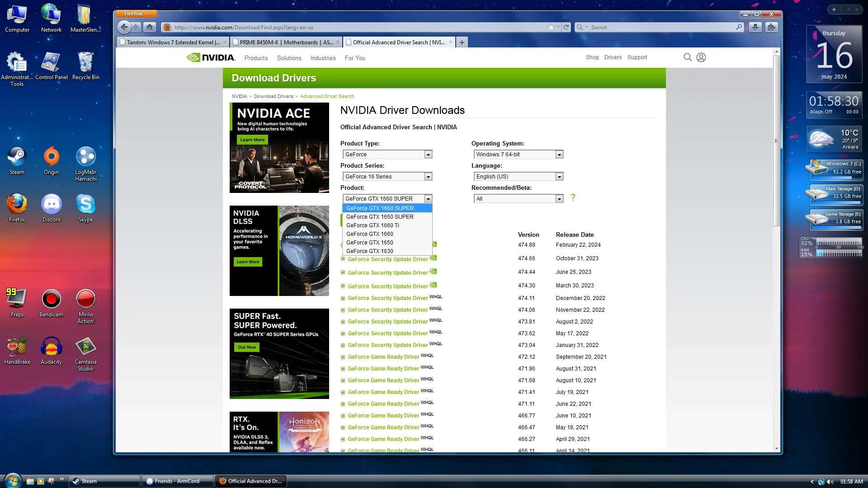Open the Bandicam desktop icon
This screenshot has height=488, width=868.
click(x=51, y=303)
